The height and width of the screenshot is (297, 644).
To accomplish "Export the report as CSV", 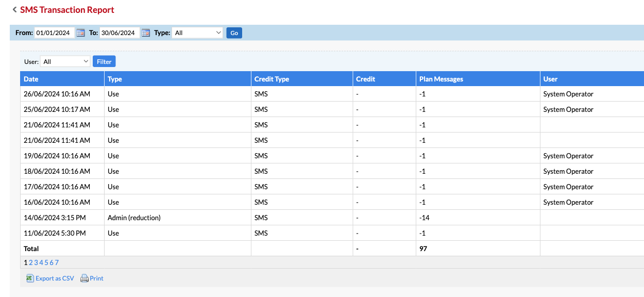I will pyautogui.click(x=54, y=278).
